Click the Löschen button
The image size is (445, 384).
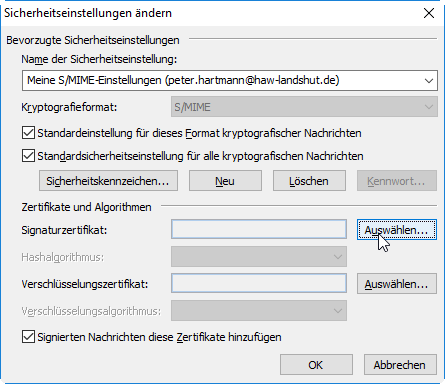pos(309,181)
